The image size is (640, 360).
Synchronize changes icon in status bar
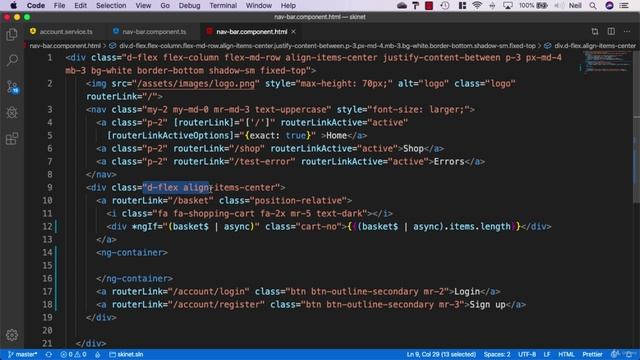click(49, 354)
